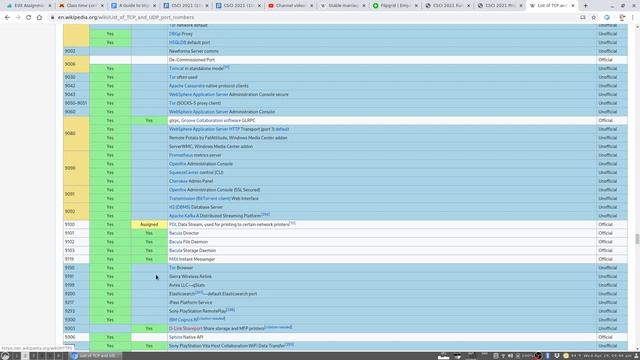Open the H2 (DBMS) link

pyautogui.click(x=180, y=207)
